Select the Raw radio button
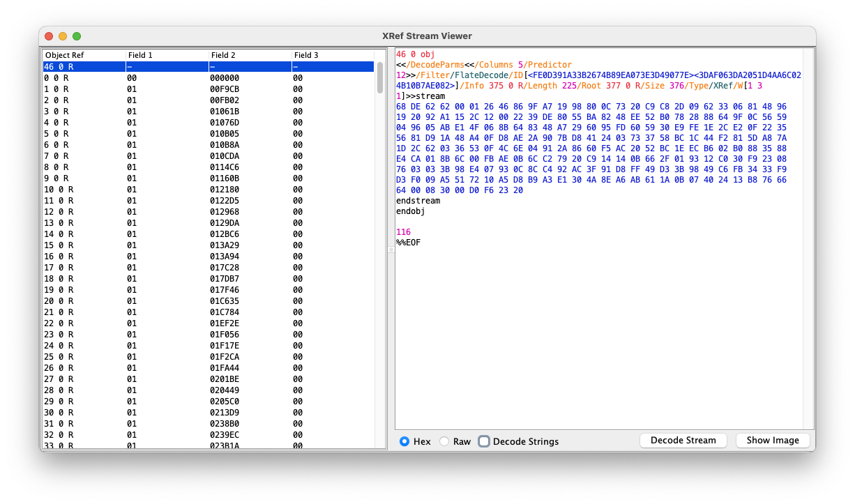 pos(444,441)
